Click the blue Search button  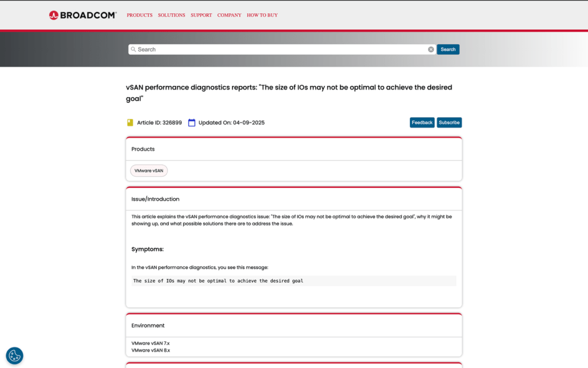(448, 49)
